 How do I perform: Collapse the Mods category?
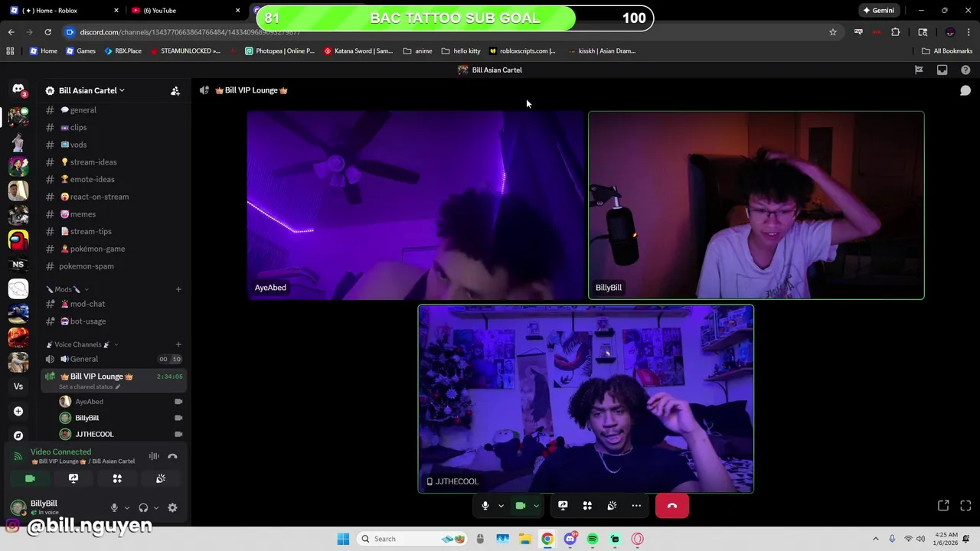click(x=67, y=289)
